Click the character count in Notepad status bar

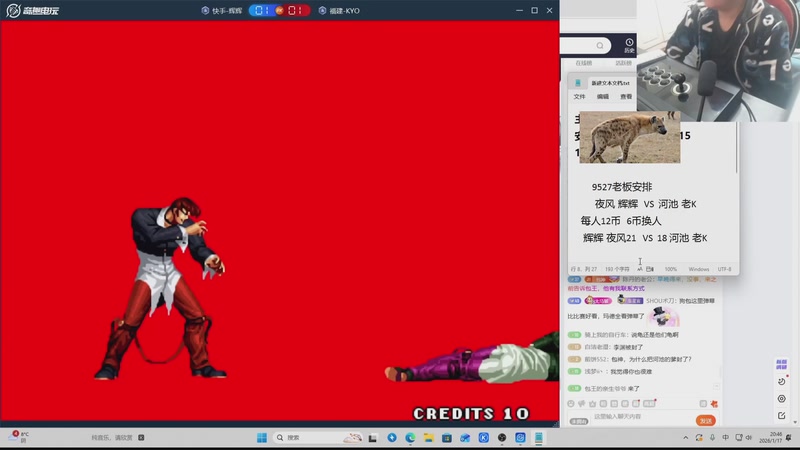pos(617,269)
